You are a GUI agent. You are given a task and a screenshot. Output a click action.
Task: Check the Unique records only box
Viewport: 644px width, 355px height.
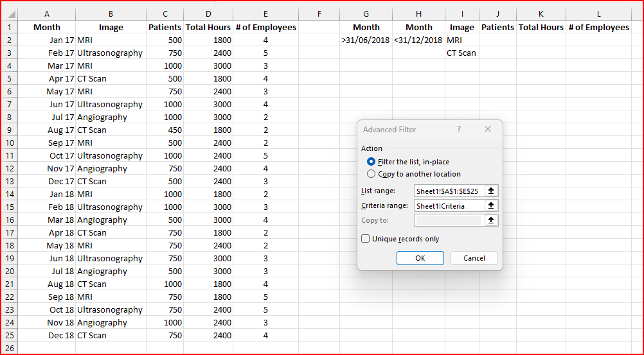tap(365, 239)
